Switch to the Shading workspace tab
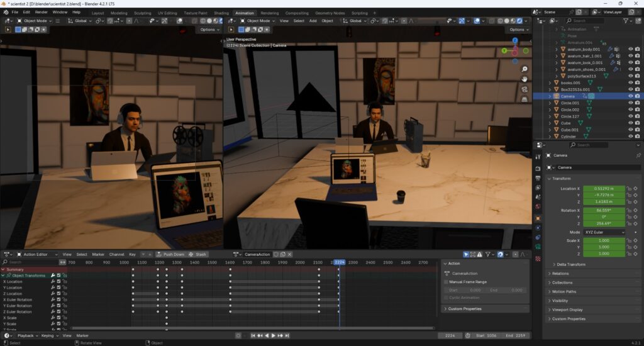The width and height of the screenshot is (644, 346). point(221,13)
